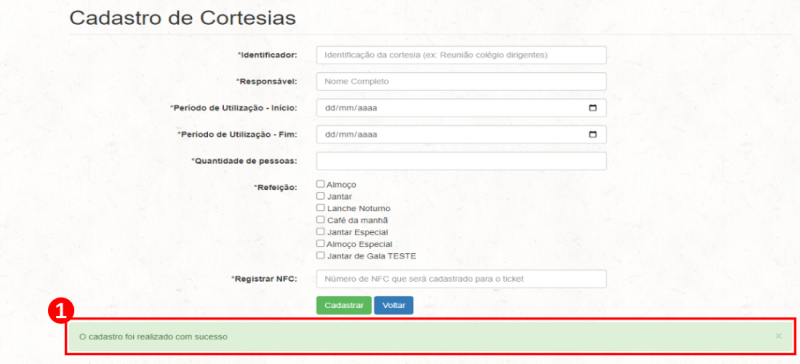
Task: Click the *Registrar NFC label
Action: coord(264,279)
